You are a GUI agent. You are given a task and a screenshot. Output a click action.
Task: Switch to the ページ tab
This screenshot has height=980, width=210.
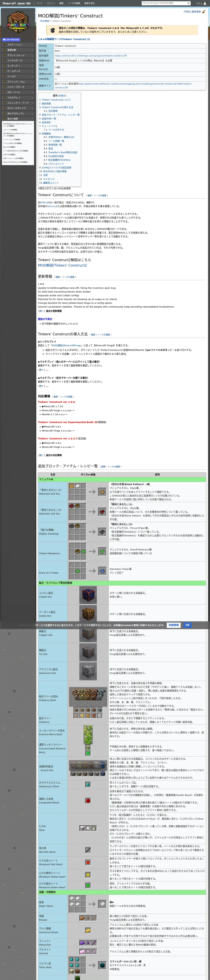click(x=39, y=3)
